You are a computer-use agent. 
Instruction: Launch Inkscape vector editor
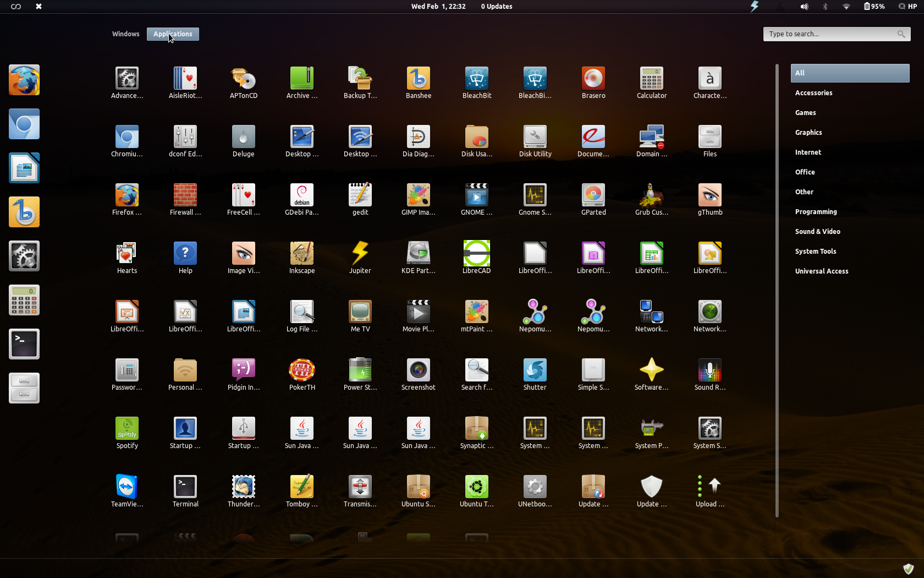click(x=302, y=258)
